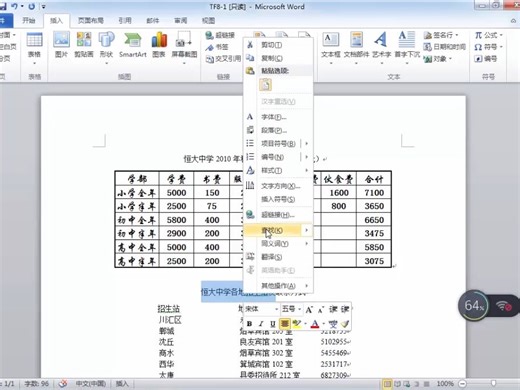Switch to the Mailings (邮件) tab
This screenshot has width=520, height=390.
pyautogui.click(x=153, y=21)
